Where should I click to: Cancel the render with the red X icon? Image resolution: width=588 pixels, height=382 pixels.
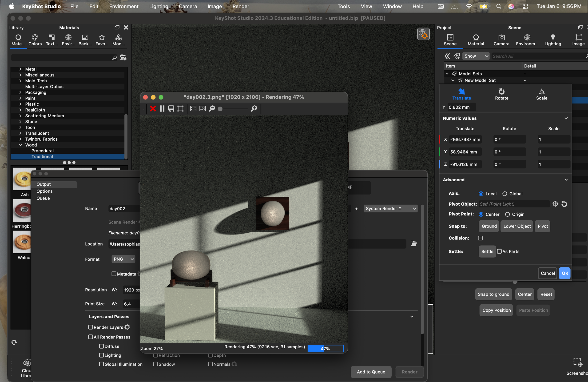tap(153, 108)
